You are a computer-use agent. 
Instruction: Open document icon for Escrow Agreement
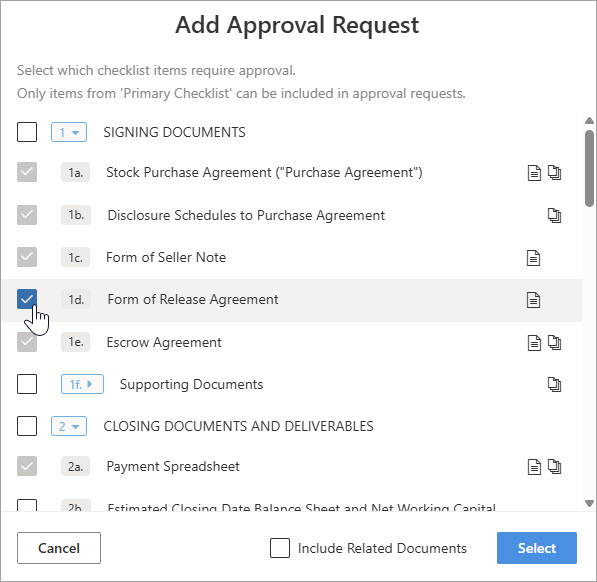(x=534, y=343)
